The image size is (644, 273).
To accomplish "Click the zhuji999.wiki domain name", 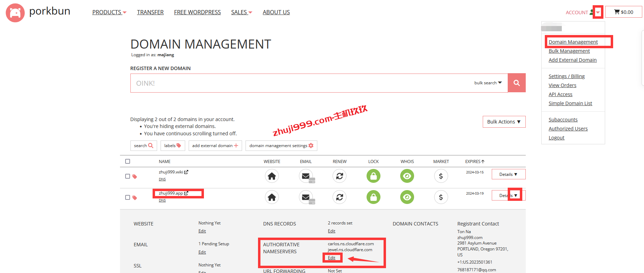I will [171, 172].
